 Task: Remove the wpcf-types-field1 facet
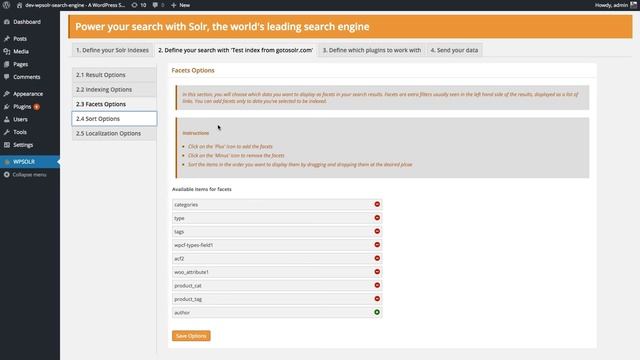377,244
